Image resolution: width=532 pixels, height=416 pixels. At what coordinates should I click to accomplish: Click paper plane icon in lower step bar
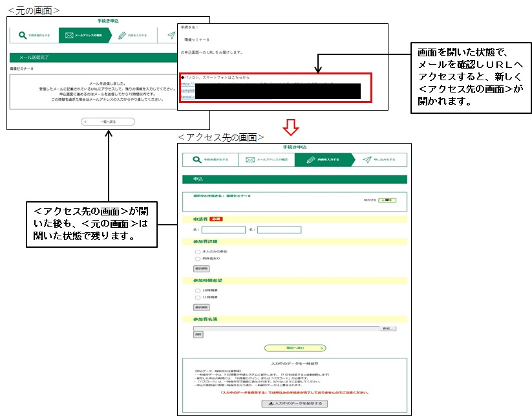click(x=367, y=159)
